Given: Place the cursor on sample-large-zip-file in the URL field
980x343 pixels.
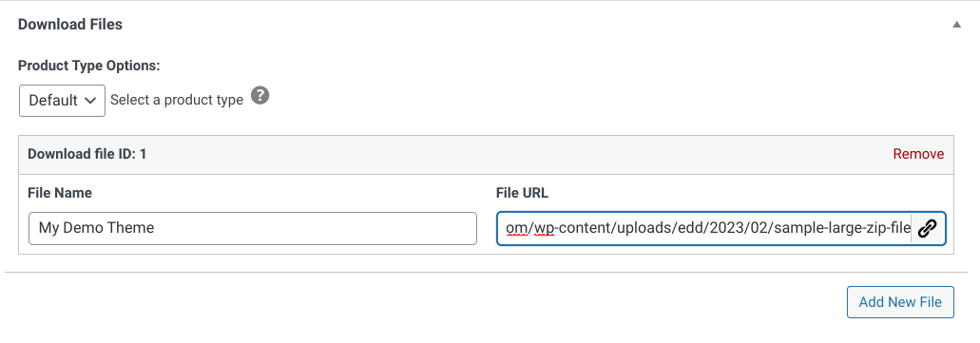Looking at the screenshot, I should pos(843,229).
